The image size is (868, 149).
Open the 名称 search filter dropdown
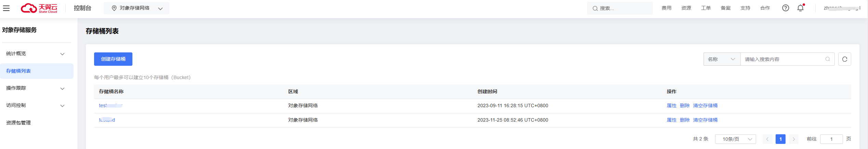[x=722, y=59]
